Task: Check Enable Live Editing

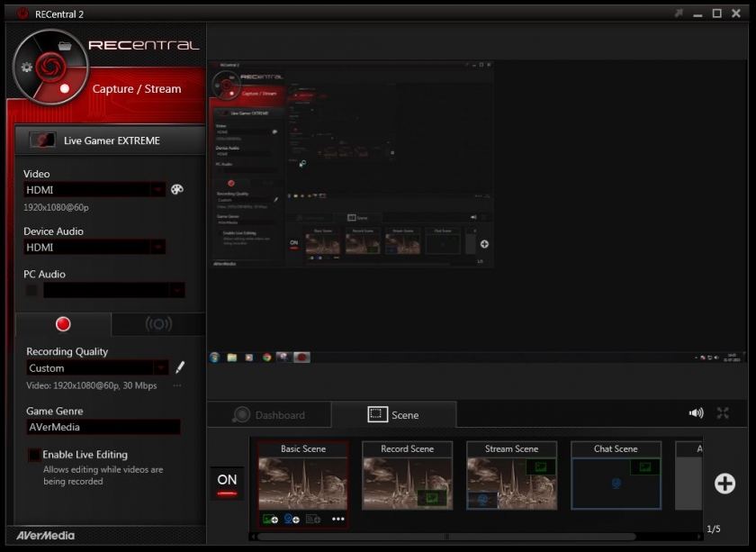Action: 34,455
